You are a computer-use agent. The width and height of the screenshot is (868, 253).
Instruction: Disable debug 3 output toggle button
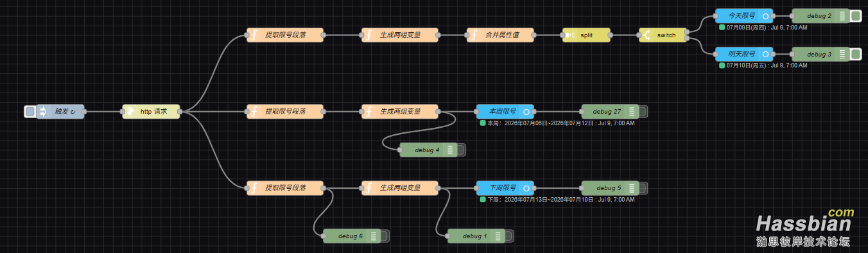coord(855,55)
